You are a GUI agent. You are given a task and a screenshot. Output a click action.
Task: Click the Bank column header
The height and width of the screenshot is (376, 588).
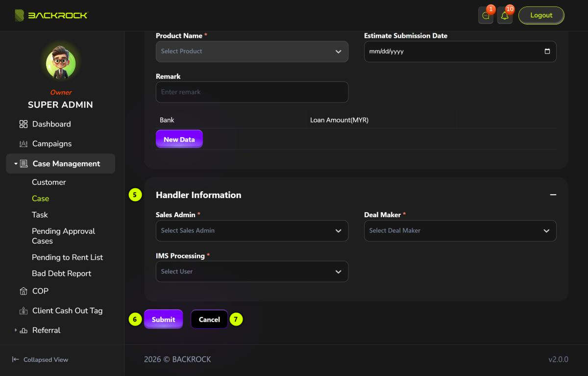[167, 120]
